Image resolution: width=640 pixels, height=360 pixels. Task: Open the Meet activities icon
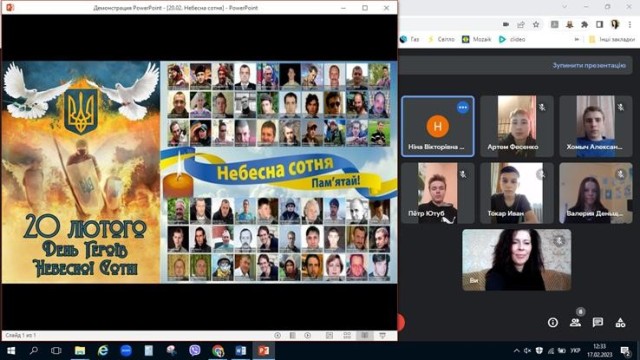click(x=620, y=322)
